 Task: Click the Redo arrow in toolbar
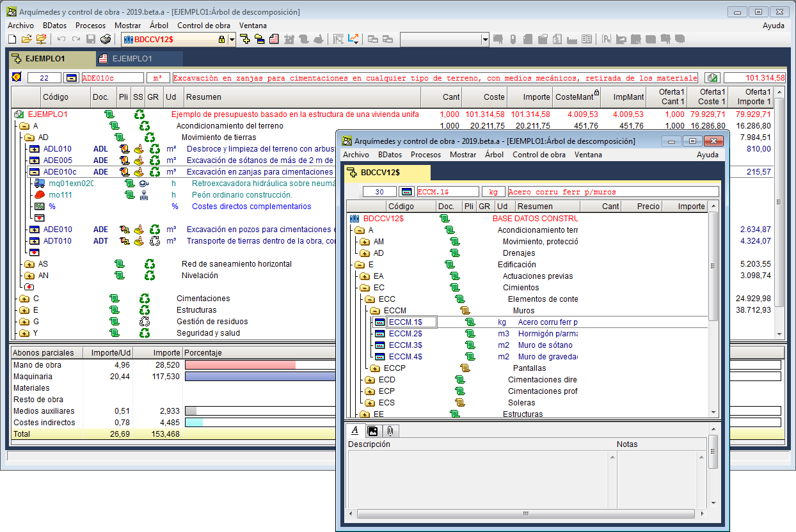point(76,40)
